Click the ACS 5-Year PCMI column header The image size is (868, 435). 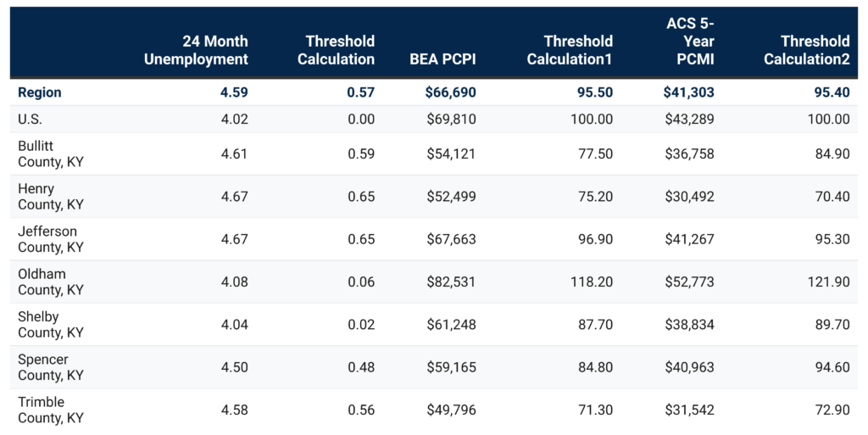[x=690, y=41]
